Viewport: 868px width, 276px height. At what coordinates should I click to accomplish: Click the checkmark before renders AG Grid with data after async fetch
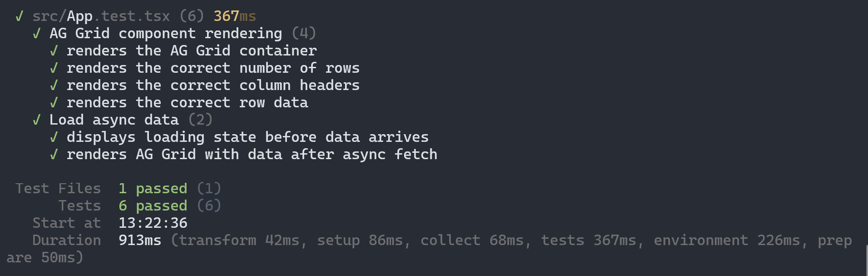point(54,155)
